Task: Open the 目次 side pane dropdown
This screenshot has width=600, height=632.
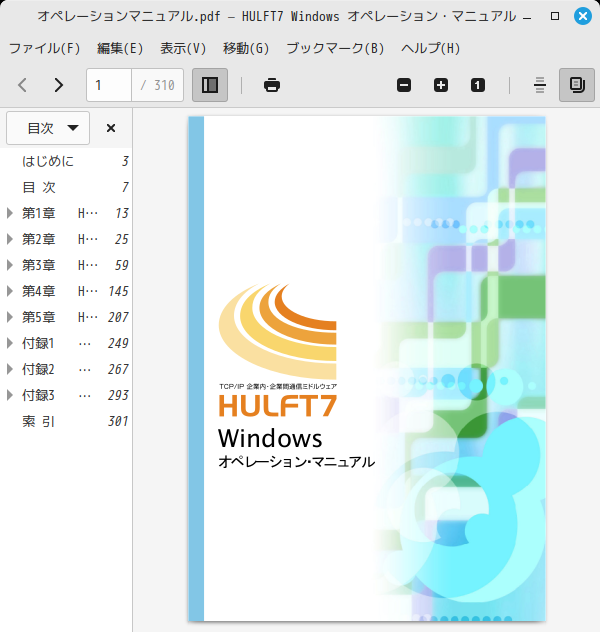Action: tap(48, 128)
